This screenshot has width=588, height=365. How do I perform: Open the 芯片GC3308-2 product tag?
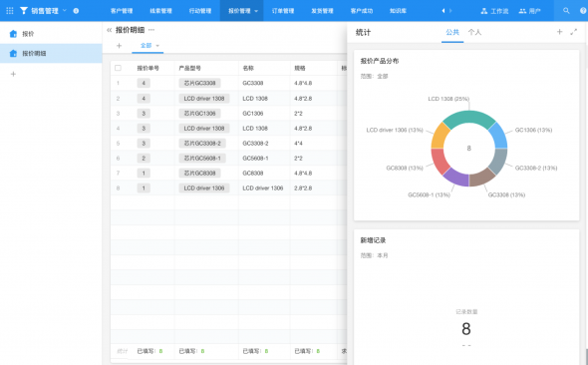tap(202, 144)
